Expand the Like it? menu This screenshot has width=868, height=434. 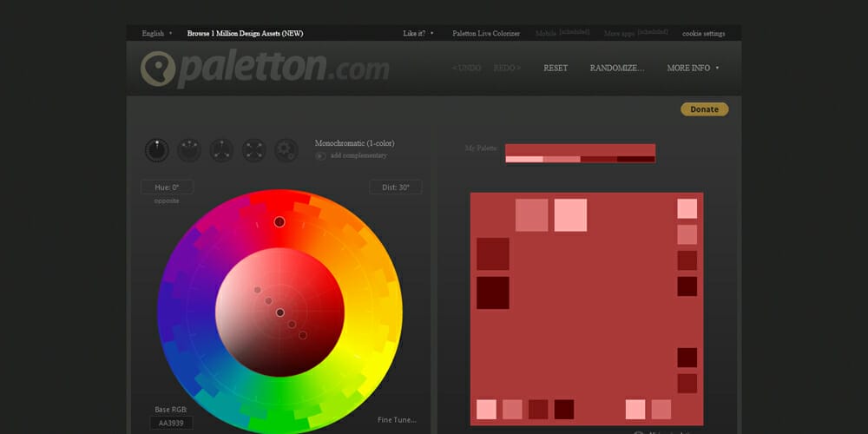[418, 33]
